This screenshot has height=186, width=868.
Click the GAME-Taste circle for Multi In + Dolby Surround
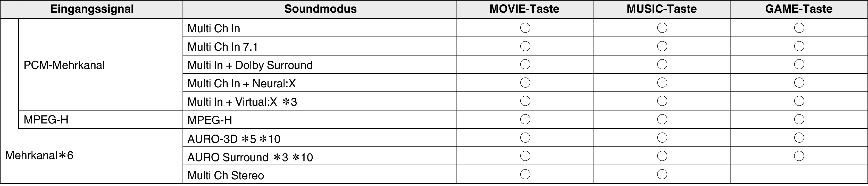point(799,65)
